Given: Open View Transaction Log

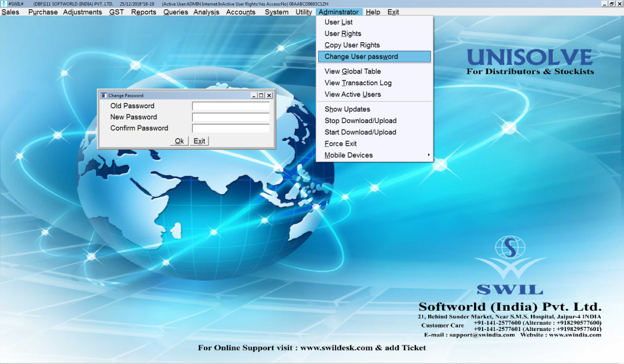Looking at the screenshot, I should point(357,83).
